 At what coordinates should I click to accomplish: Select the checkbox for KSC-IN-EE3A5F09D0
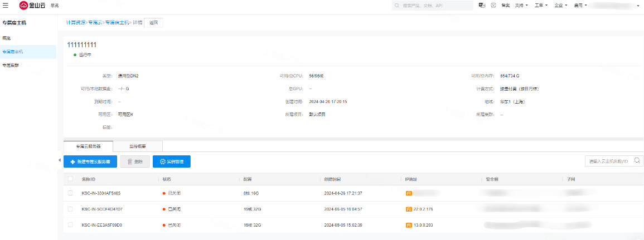click(70, 225)
